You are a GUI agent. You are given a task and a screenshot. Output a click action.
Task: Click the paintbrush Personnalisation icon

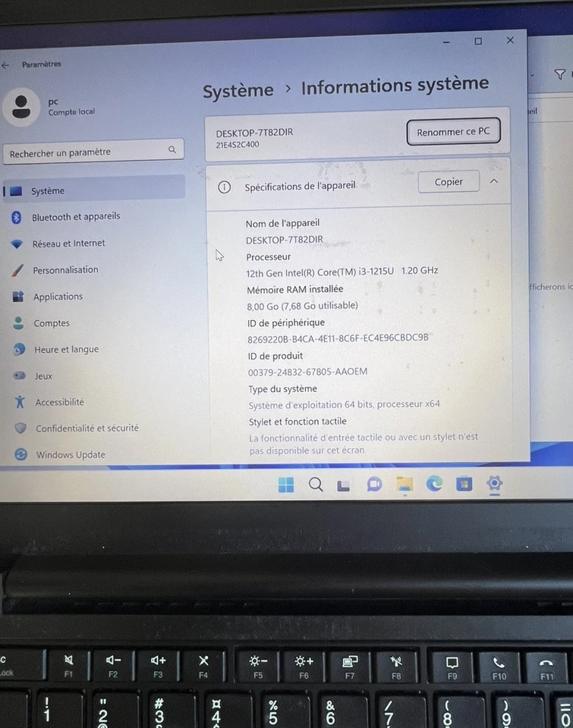tap(17, 270)
